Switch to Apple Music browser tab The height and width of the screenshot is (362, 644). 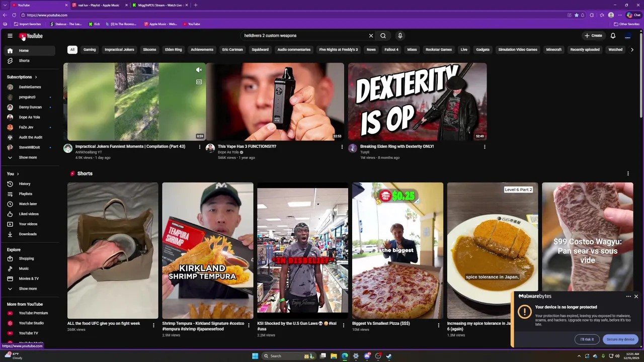(x=98, y=5)
